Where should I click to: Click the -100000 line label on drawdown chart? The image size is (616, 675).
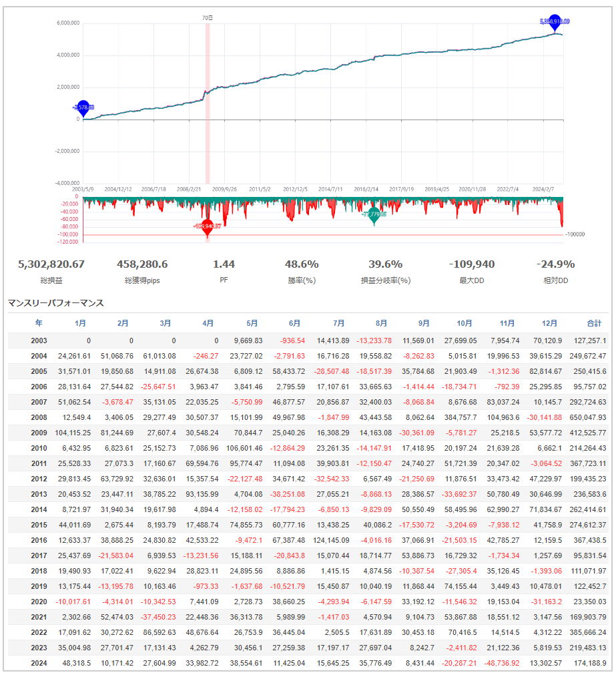coord(575,235)
